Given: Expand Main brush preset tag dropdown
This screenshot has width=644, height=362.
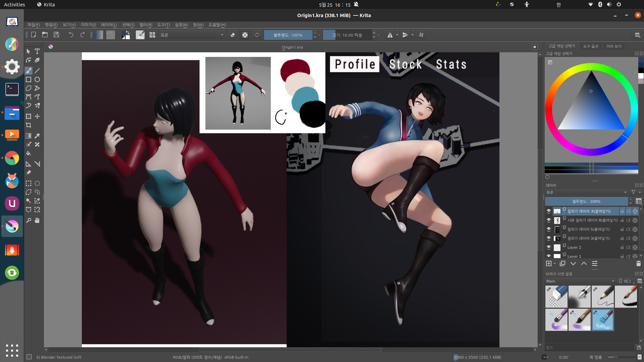Looking at the screenshot, I should coord(580,281).
